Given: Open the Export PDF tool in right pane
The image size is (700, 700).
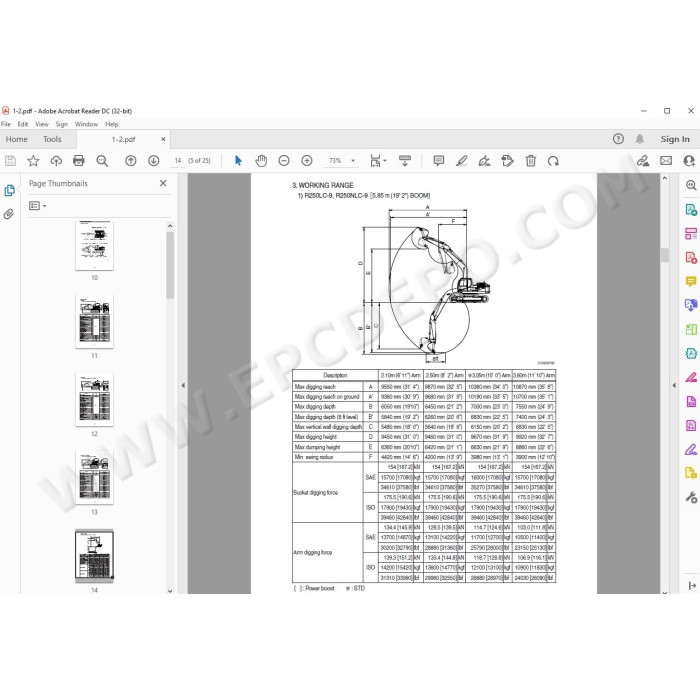Looking at the screenshot, I should (691, 209).
